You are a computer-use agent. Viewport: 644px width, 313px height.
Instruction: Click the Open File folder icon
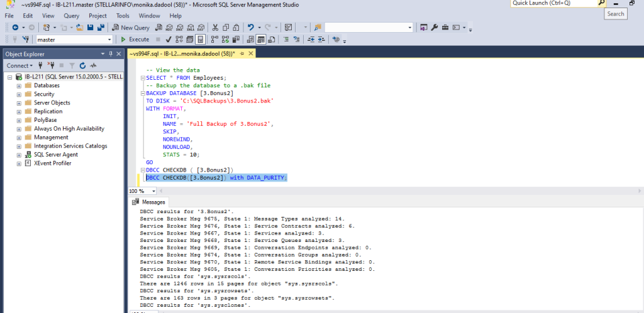80,28
